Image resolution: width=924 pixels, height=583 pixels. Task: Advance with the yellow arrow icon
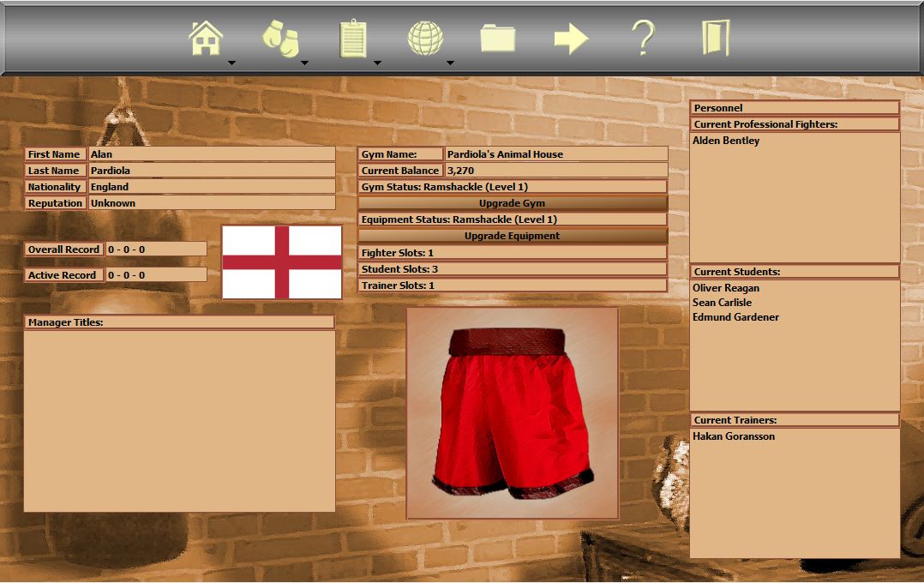tap(571, 39)
